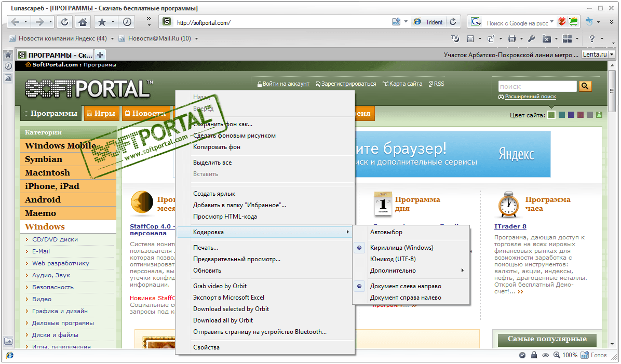The height and width of the screenshot is (364, 621).
Task: Choose Печать… in context menu
Action: pos(265,248)
